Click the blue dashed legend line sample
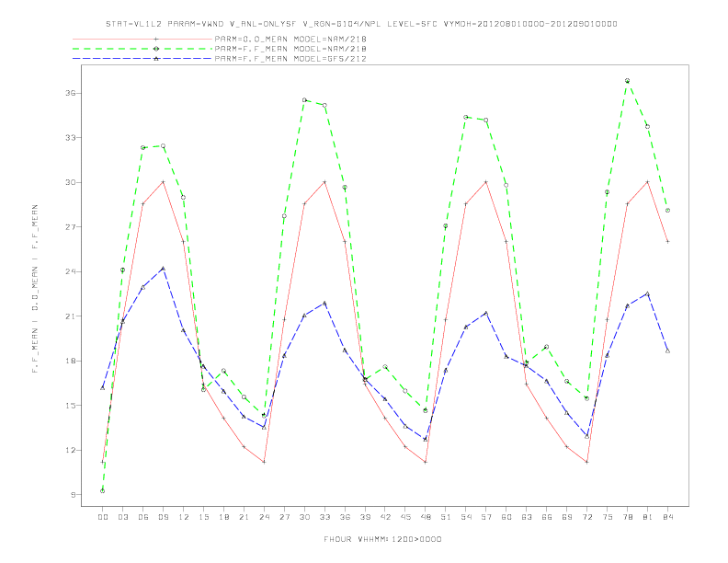Viewport: 728px width, 563px height. point(142,59)
